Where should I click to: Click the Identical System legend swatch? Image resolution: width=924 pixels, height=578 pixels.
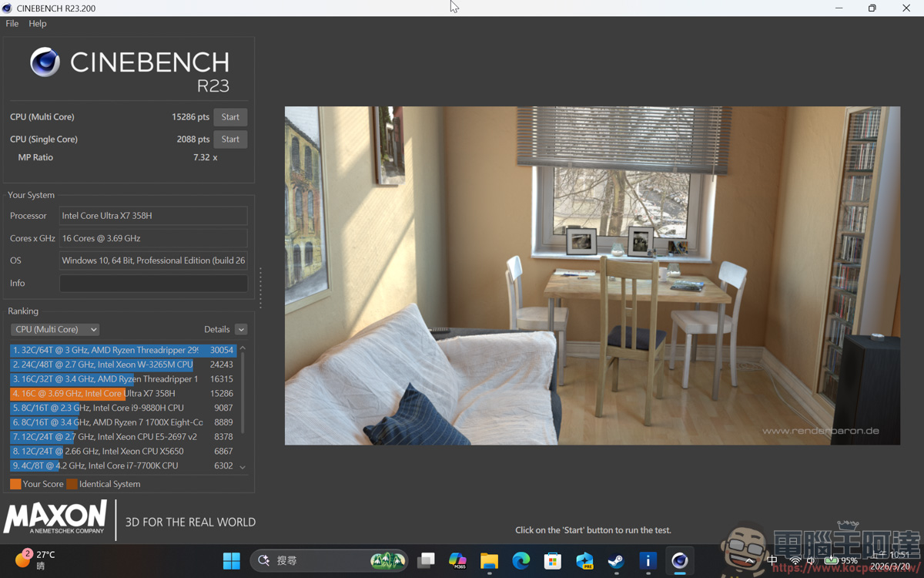[x=72, y=484]
